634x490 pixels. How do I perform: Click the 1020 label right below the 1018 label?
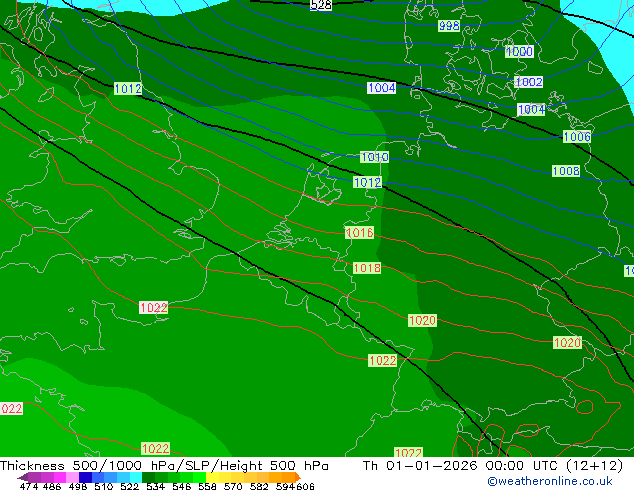[423, 321]
